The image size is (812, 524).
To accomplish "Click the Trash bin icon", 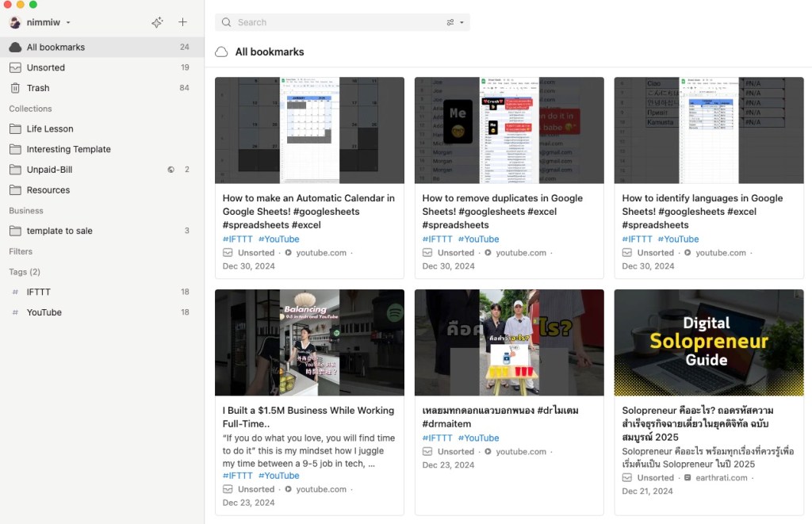I will pos(16,88).
